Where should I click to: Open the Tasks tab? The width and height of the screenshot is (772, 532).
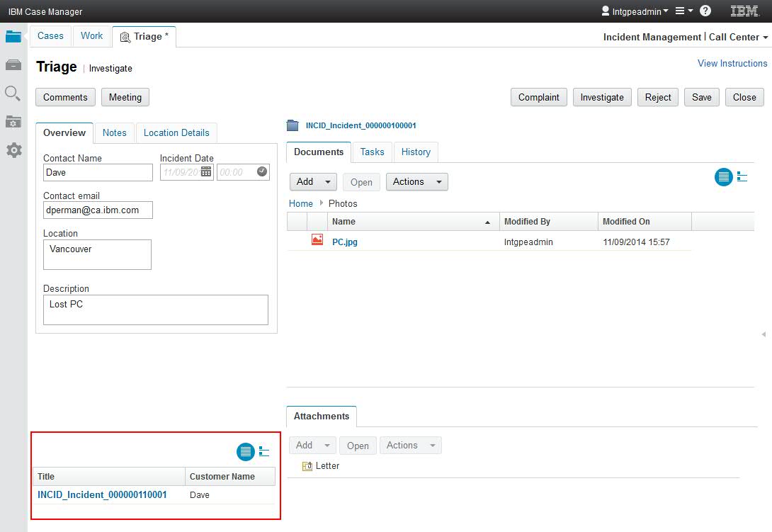(372, 152)
